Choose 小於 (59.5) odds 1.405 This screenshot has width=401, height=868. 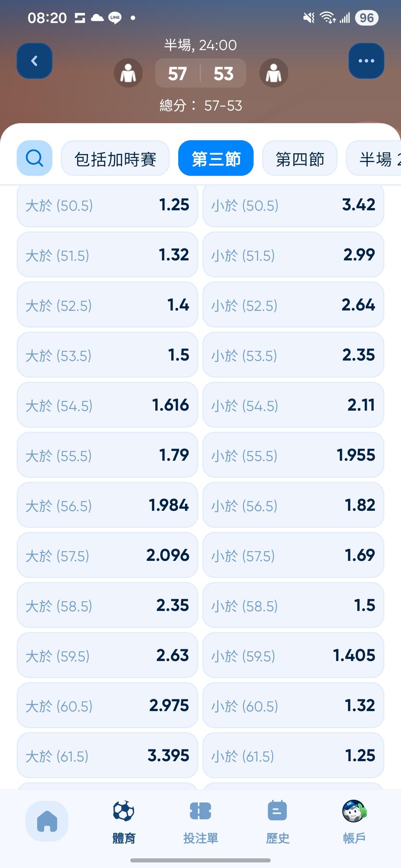(x=293, y=655)
